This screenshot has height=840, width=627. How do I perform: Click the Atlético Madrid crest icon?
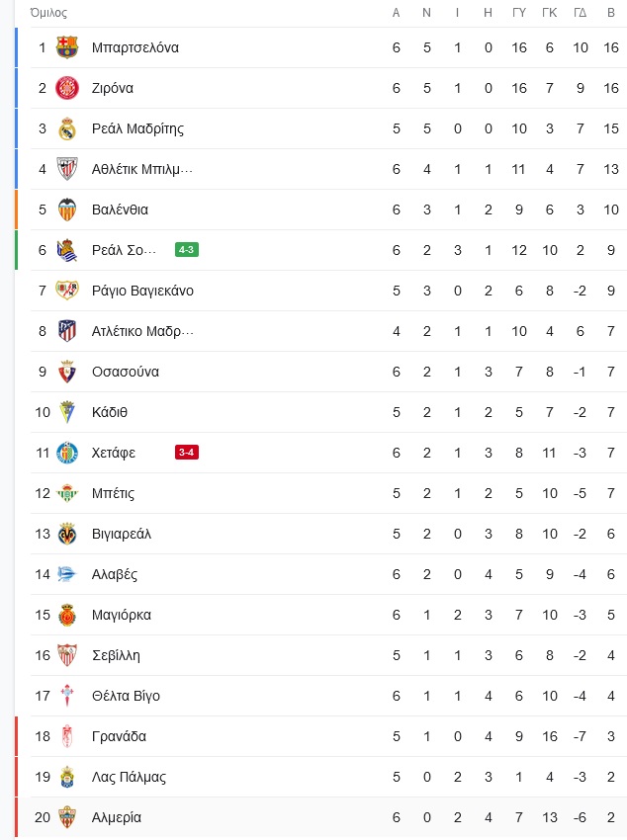67,331
